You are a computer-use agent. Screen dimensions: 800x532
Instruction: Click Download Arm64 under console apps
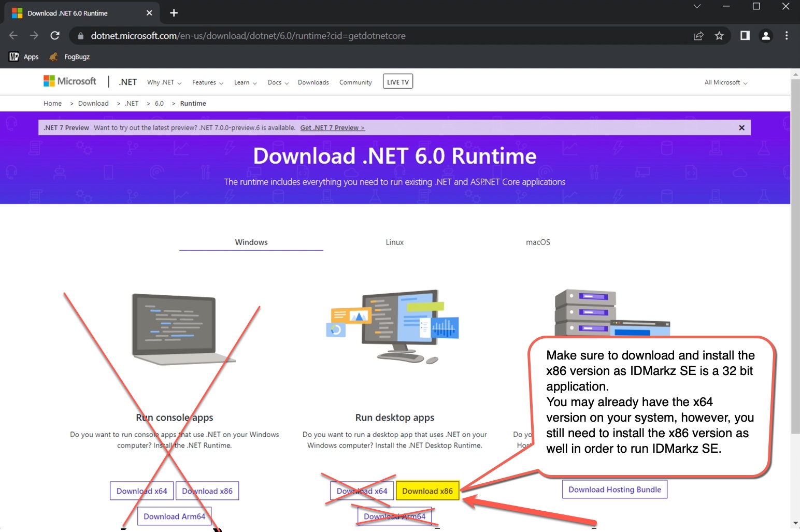[x=174, y=516]
